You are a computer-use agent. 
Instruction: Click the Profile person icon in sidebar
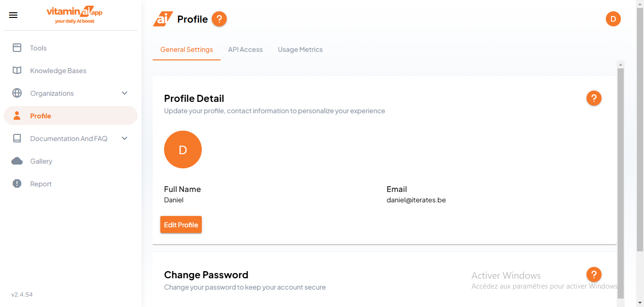click(x=17, y=116)
